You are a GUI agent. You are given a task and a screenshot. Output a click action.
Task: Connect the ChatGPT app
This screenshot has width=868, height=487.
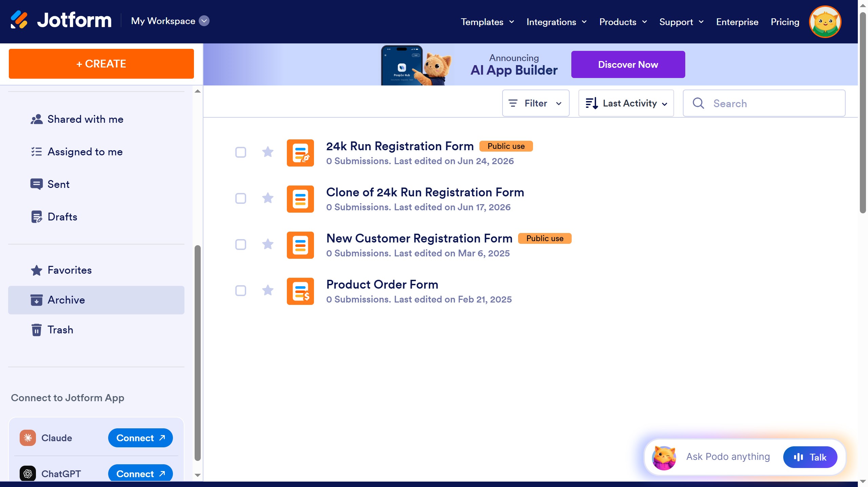[140, 473]
